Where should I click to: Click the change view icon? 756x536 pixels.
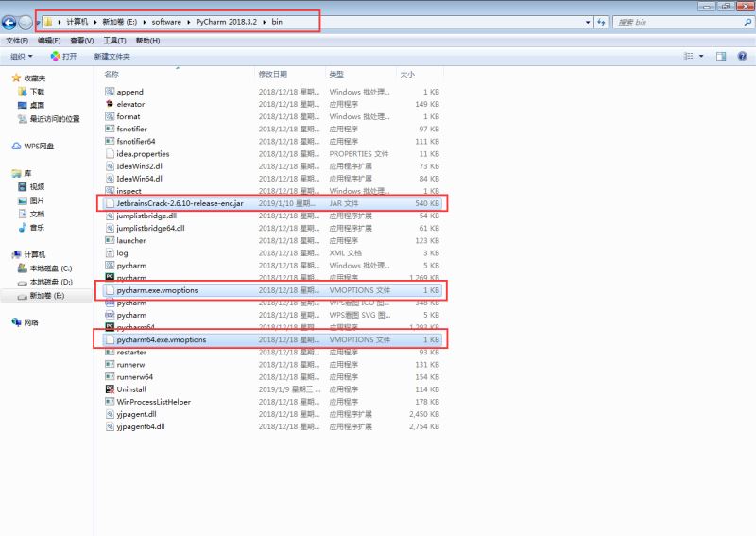688,57
